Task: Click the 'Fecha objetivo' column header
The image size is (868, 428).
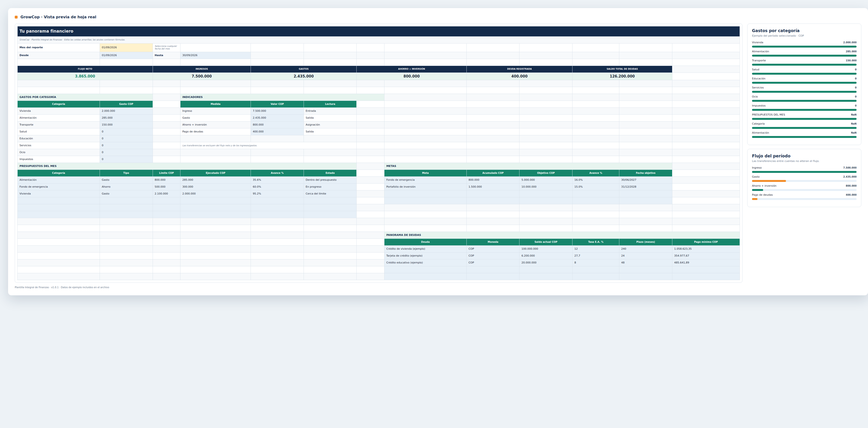Action: click(x=645, y=173)
